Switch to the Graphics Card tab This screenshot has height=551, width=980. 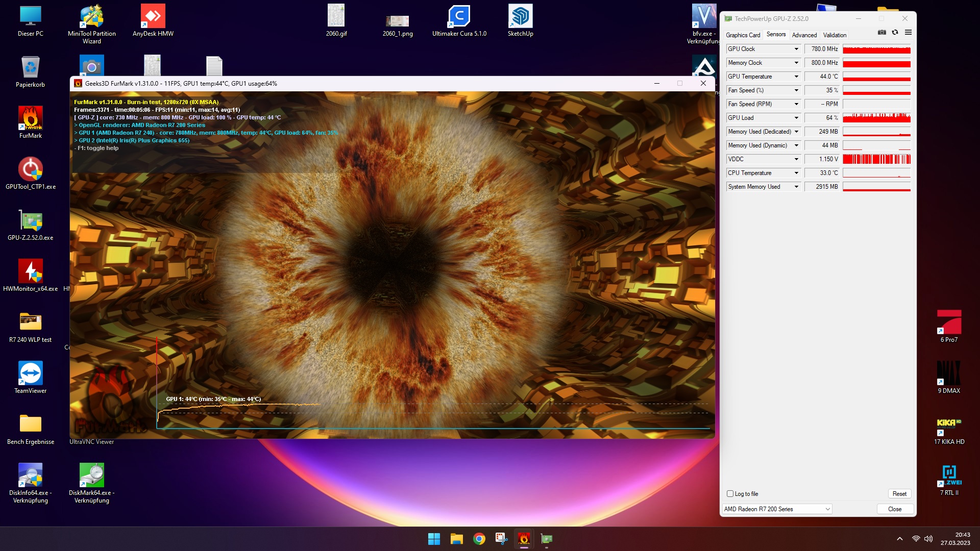743,35
